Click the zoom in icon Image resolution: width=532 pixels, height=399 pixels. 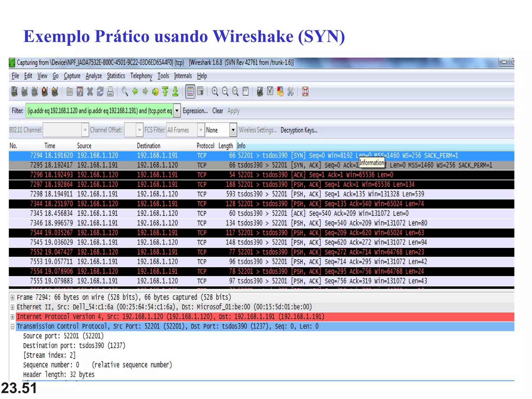[215, 91]
